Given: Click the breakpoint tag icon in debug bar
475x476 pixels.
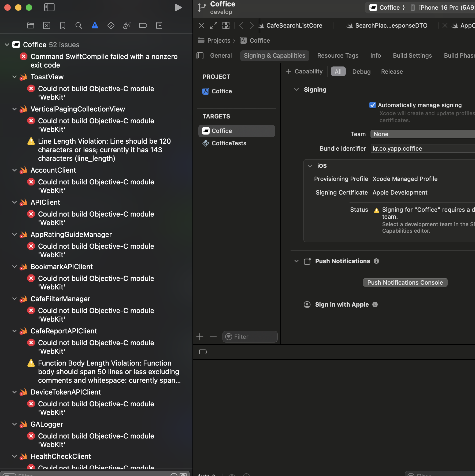Looking at the screenshot, I should 203,352.
